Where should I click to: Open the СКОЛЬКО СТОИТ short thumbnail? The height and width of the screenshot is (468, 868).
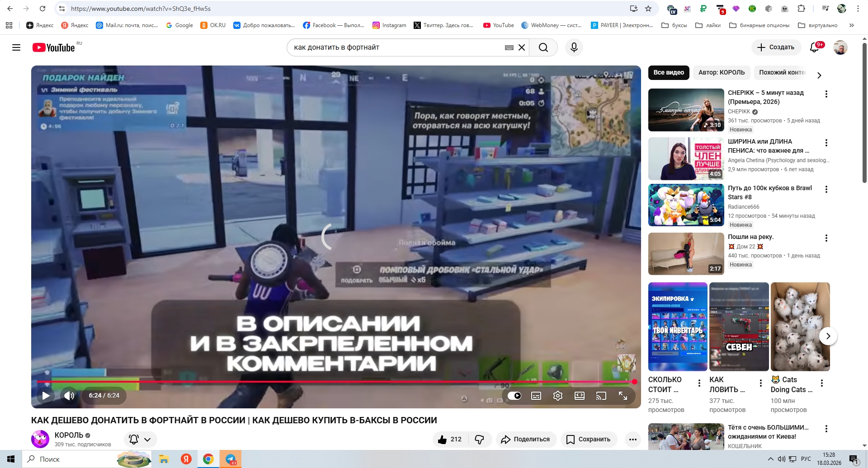pyautogui.click(x=678, y=327)
